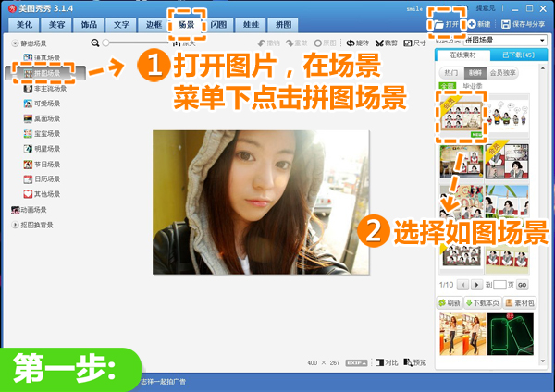Screen dimensions: 555x392
Task: Collapse the 静态场景 group
Action: tap(15, 43)
